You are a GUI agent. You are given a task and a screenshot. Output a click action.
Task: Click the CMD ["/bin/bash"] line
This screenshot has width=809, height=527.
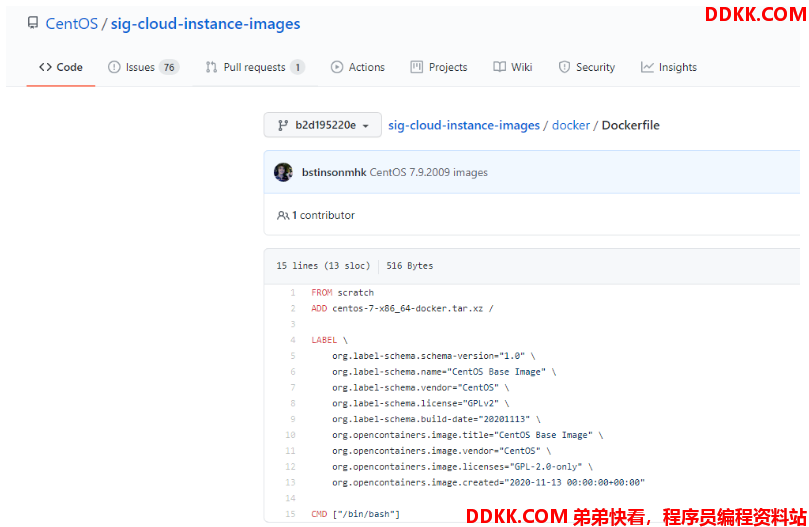(x=355, y=514)
